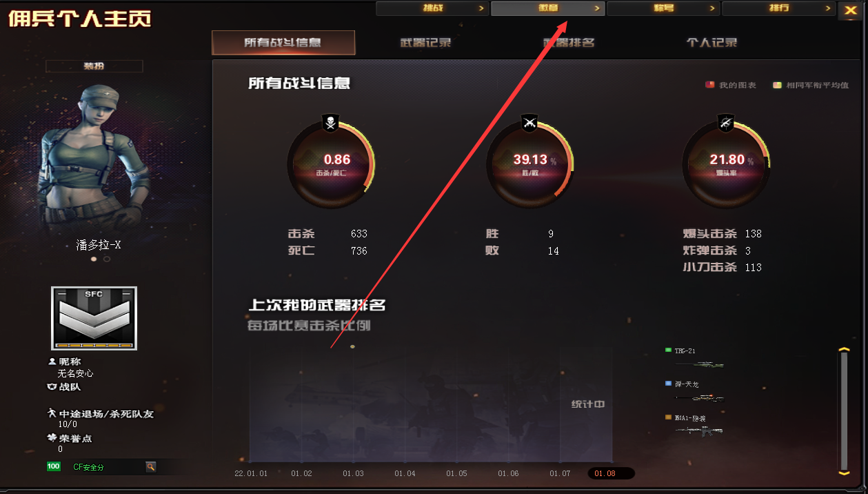Image resolution: width=868 pixels, height=494 pixels.
Task: Click the scrollbar down arrow at right
Action: pos(843,473)
